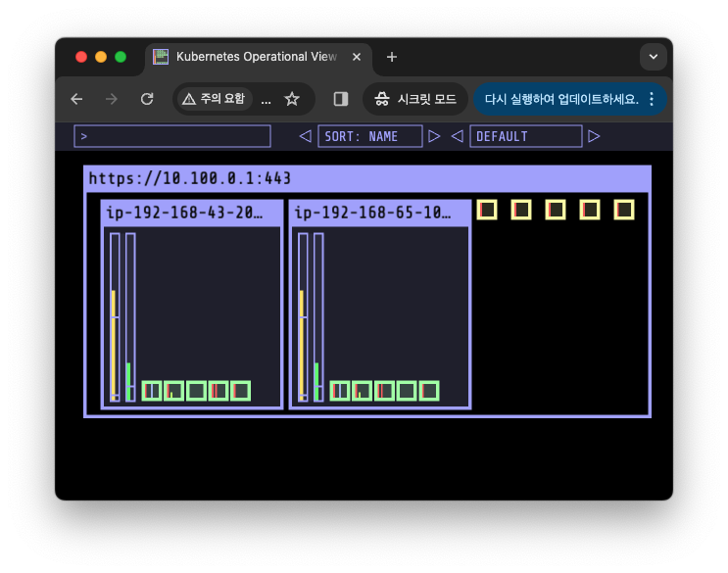This screenshot has height=573, width=728.
Task: Click the DEFAULT theme selector box
Action: pos(526,136)
